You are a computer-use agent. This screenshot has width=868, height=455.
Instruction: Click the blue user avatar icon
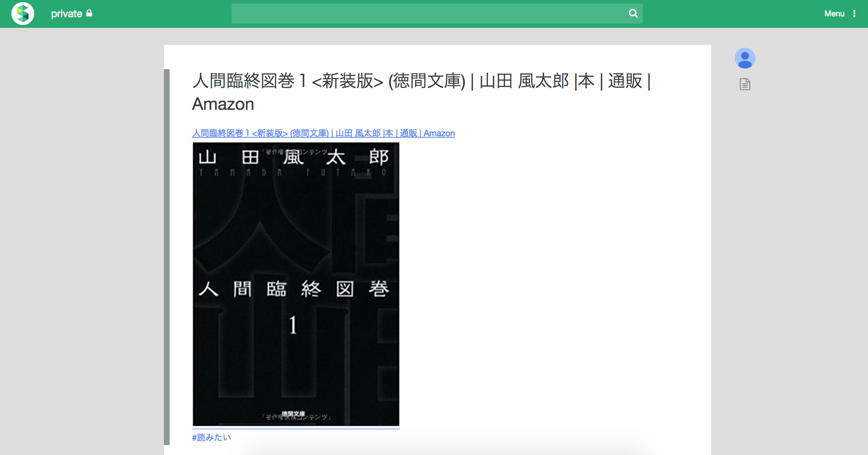click(x=745, y=58)
